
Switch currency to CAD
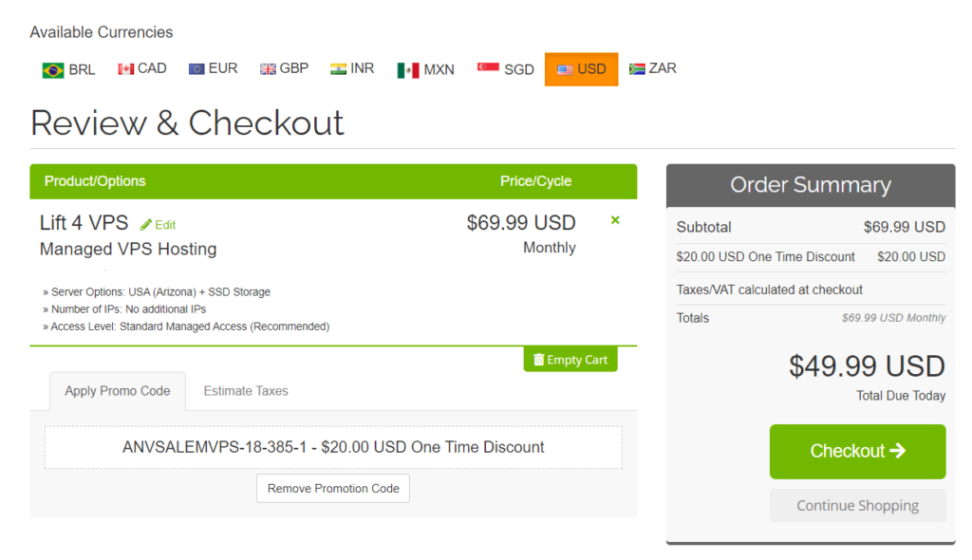click(141, 68)
